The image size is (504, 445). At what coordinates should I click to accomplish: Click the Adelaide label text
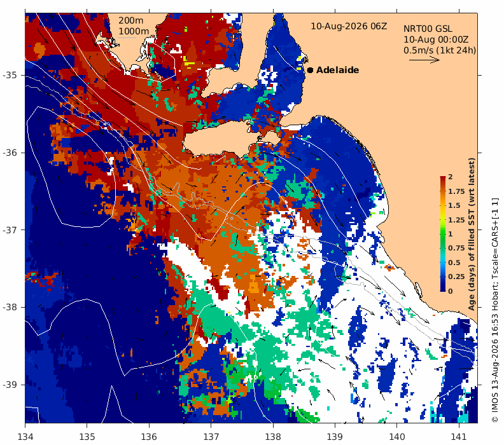[337, 70]
